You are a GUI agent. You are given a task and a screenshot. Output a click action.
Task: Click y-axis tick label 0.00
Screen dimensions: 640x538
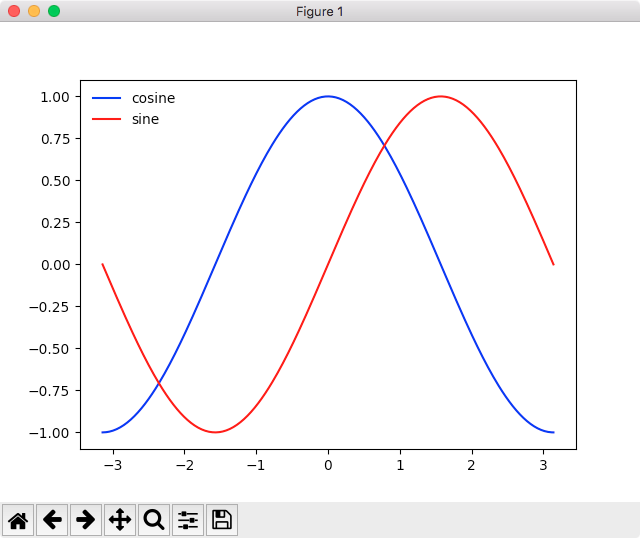point(55,265)
